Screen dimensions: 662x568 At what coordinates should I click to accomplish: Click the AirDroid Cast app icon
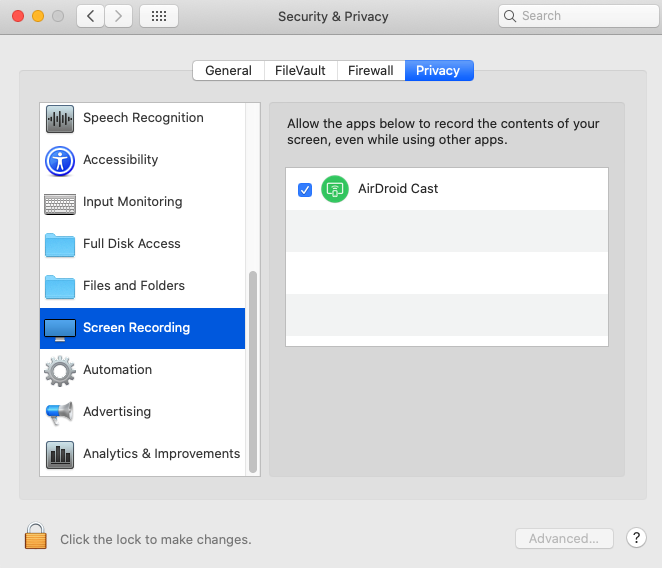point(335,189)
